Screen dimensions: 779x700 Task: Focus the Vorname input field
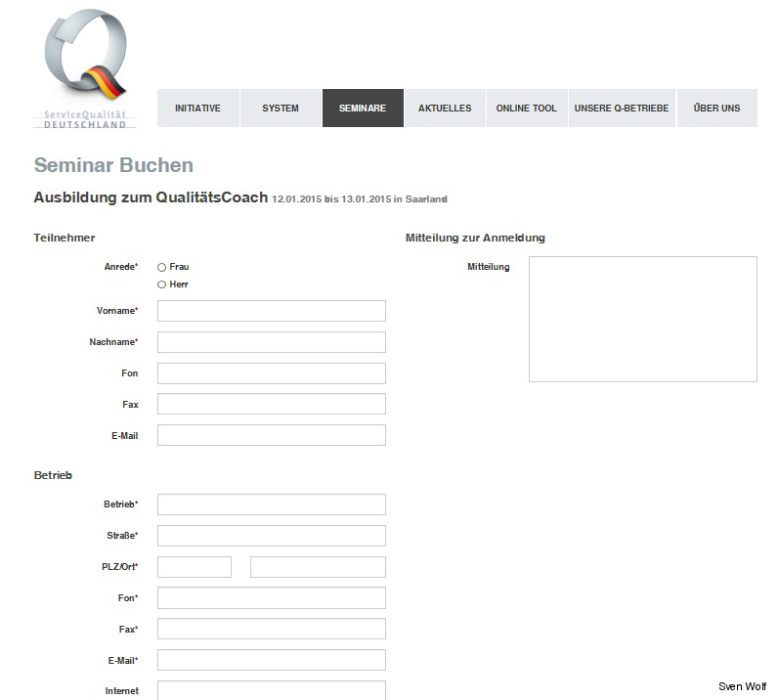tap(271, 311)
